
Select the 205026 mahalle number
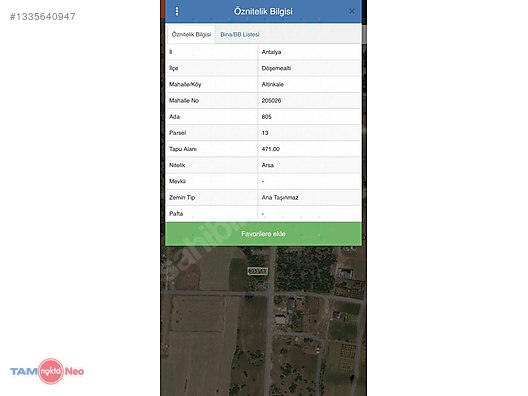click(x=271, y=100)
